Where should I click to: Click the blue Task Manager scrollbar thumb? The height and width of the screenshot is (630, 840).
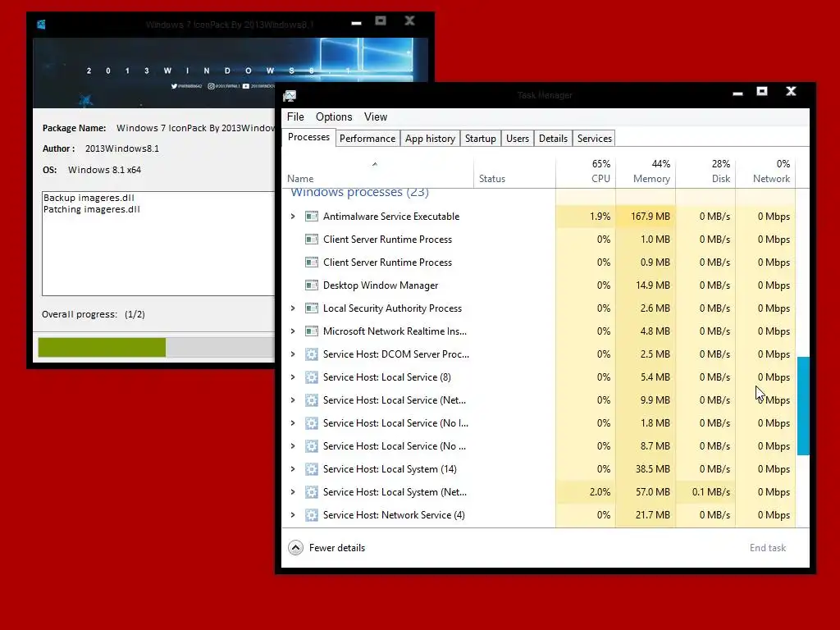[803, 406]
